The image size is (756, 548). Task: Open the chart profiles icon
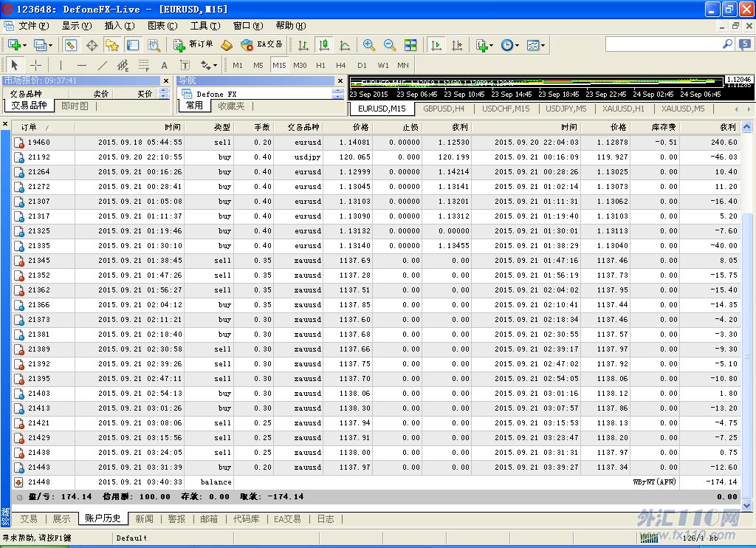click(x=40, y=45)
